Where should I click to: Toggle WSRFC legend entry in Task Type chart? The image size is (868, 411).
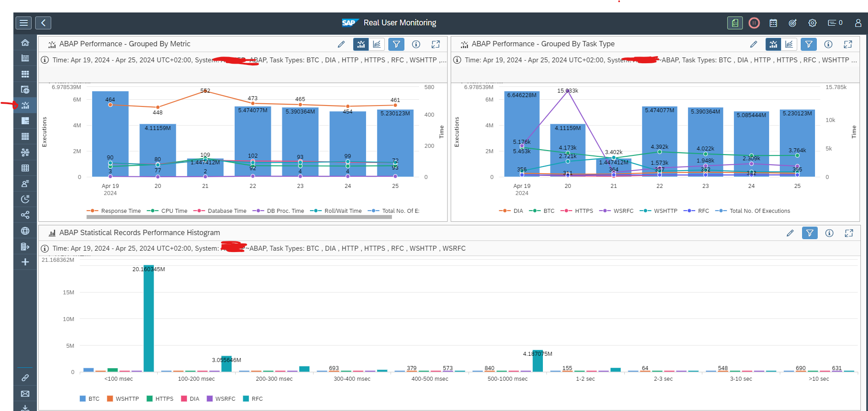tap(616, 211)
